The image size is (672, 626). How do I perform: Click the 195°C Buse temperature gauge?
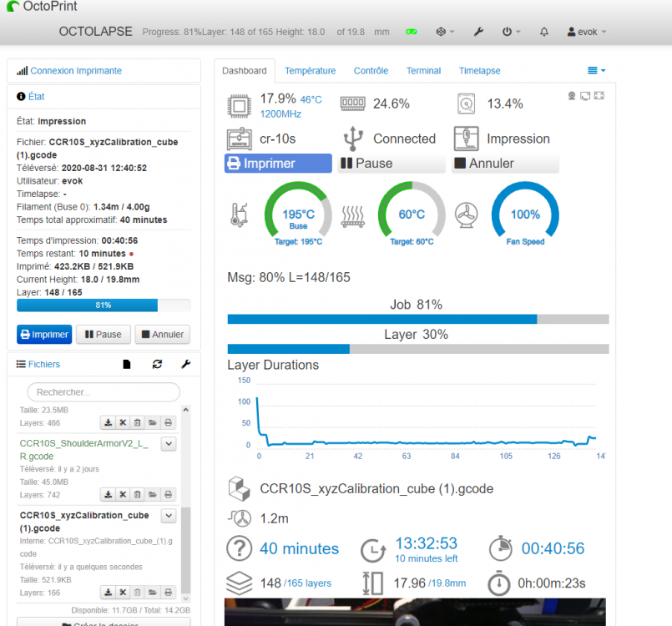(298, 215)
